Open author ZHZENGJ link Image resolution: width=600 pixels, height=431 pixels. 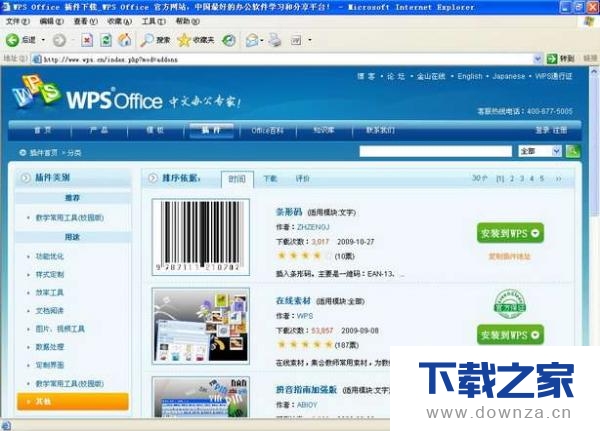pos(313,227)
